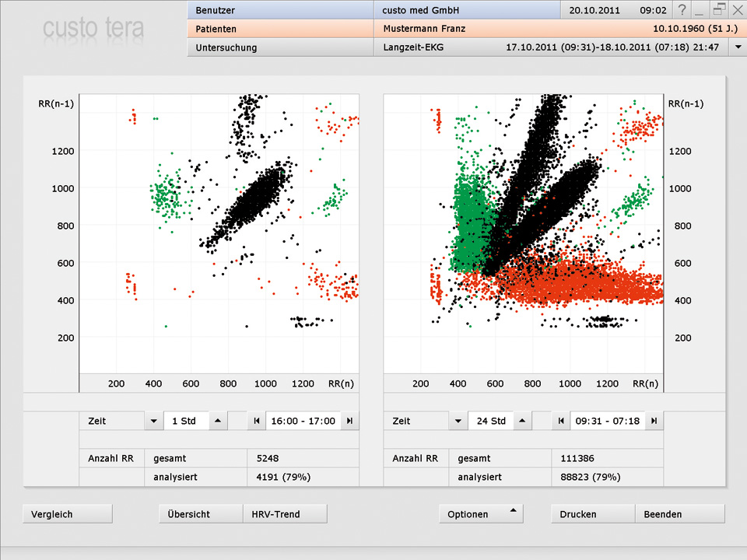The image size is (747, 560).
Task: Jump to previous hour in left plot
Action: coord(255,421)
